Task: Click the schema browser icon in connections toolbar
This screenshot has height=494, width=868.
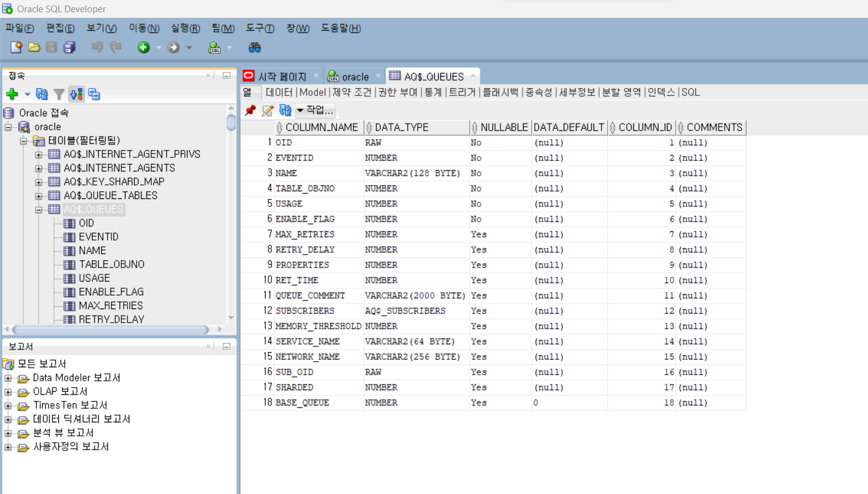Action: click(94, 94)
